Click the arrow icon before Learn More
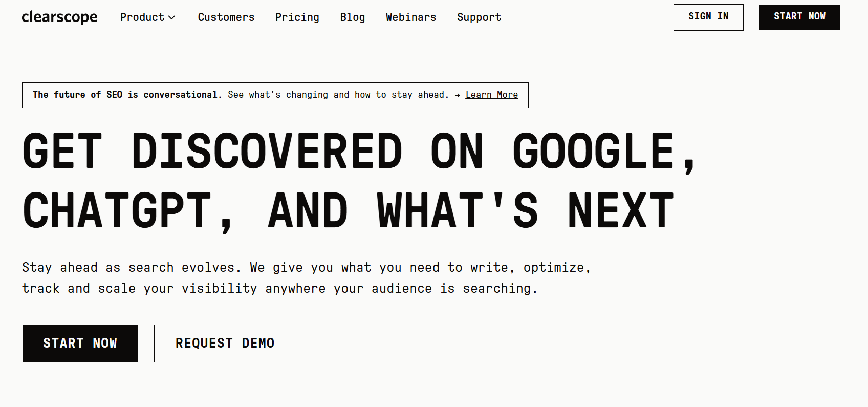The width and height of the screenshot is (868, 407). (457, 95)
